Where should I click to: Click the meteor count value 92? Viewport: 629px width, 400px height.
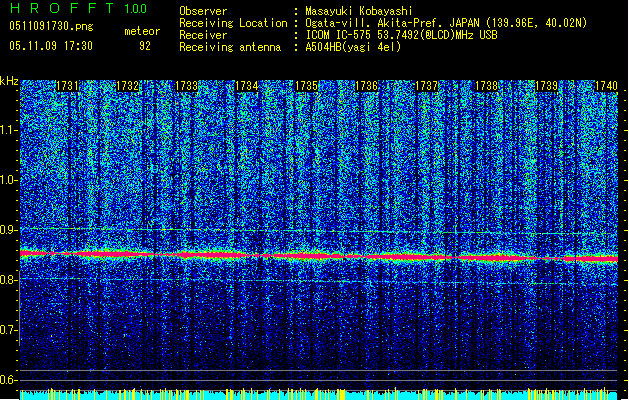[144, 45]
